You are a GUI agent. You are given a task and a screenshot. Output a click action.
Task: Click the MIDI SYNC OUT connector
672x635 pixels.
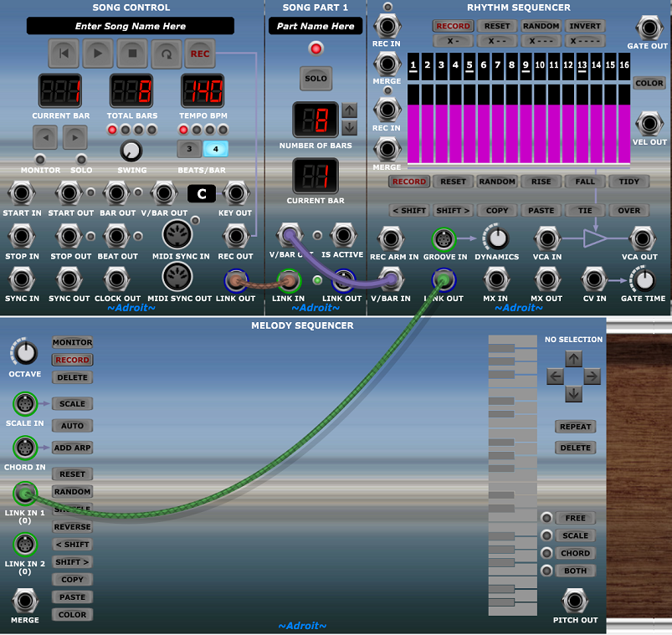177,277
